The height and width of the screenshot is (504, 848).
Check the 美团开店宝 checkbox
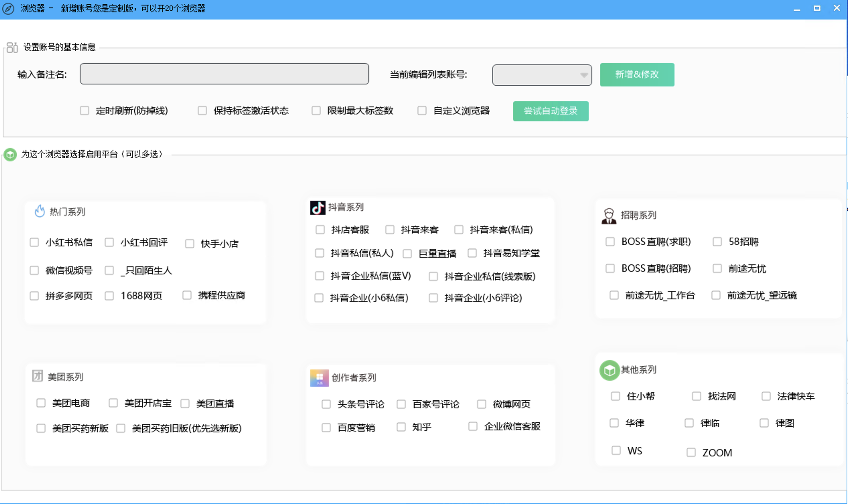(x=113, y=404)
